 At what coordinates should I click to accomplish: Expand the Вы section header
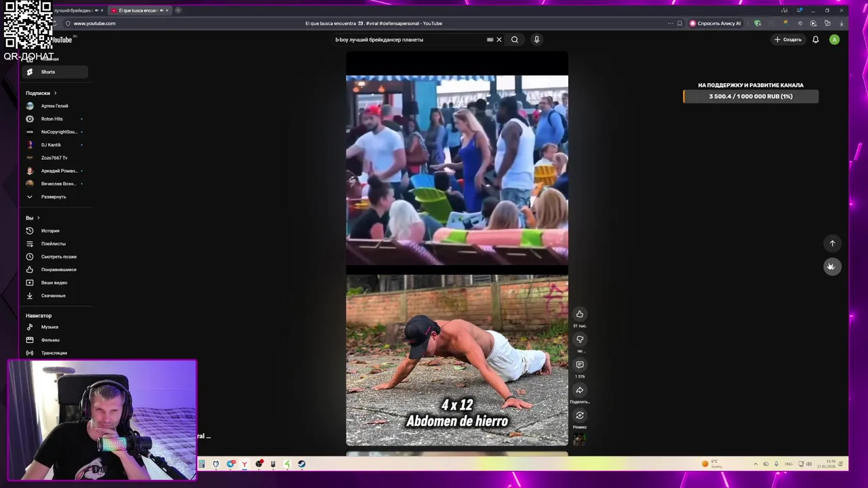pos(33,218)
